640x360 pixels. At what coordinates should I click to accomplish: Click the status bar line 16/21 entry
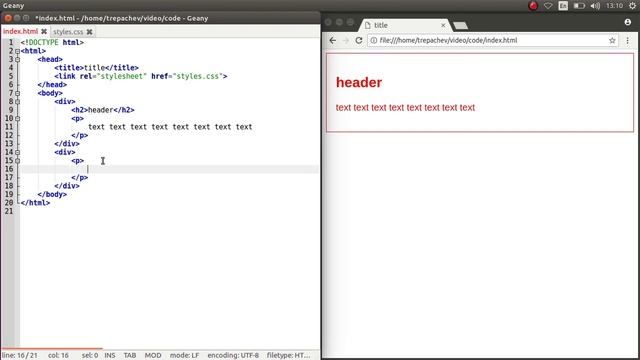[x=20, y=356]
